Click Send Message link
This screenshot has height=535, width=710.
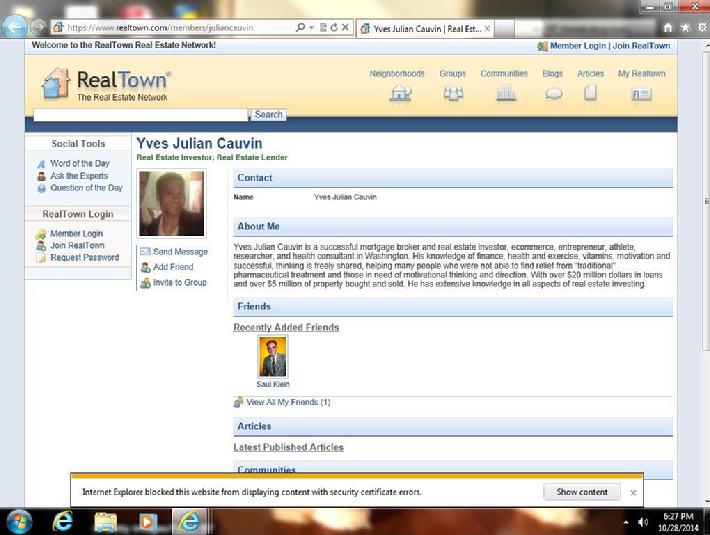point(180,252)
